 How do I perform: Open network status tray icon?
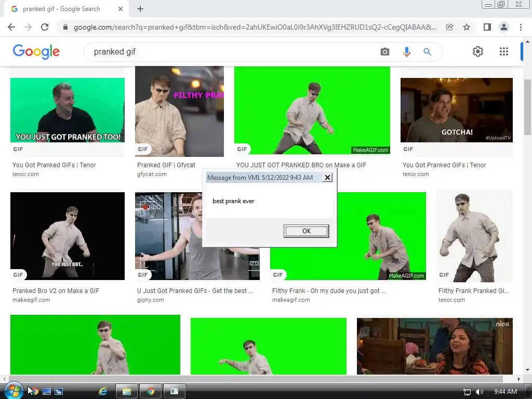coord(467,392)
